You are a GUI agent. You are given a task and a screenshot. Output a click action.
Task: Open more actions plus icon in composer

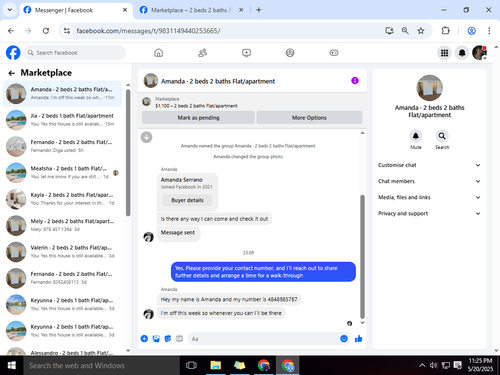(144, 339)
